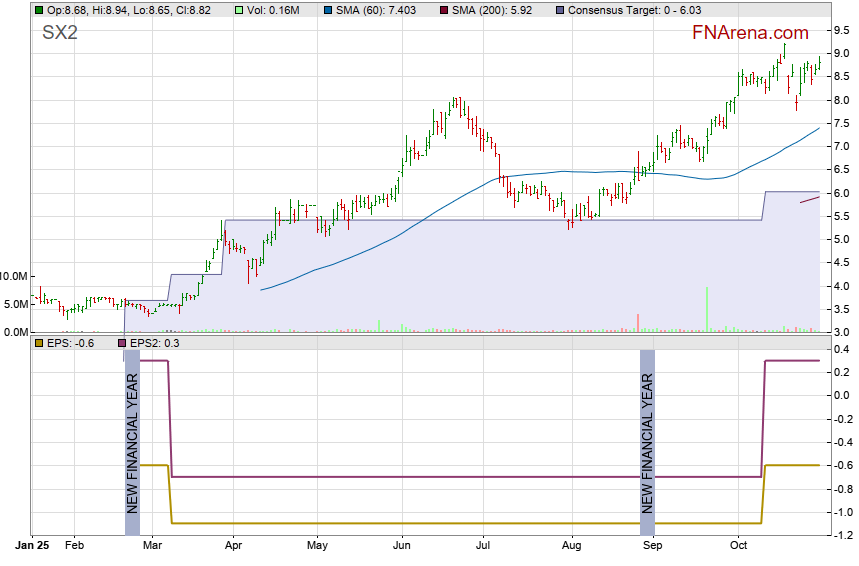The image size is (859, 566).
Task: Open the FNArena.com link
Action: [750, 33]
